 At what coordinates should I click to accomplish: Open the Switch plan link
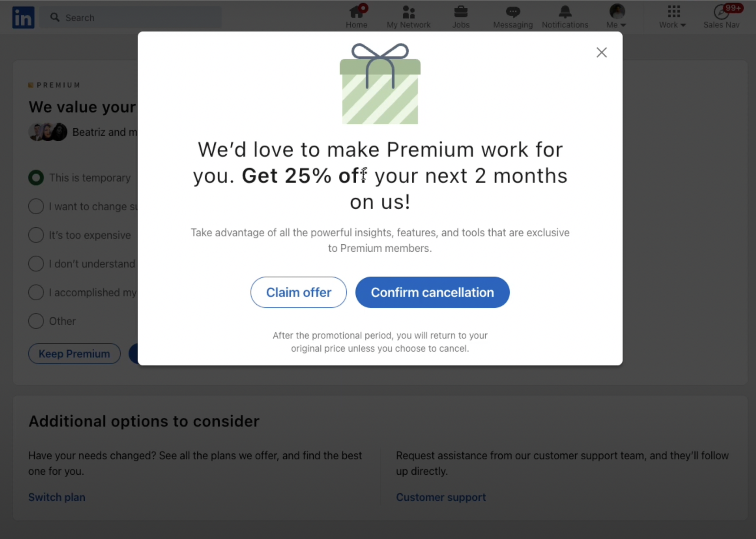coord(57,497)
